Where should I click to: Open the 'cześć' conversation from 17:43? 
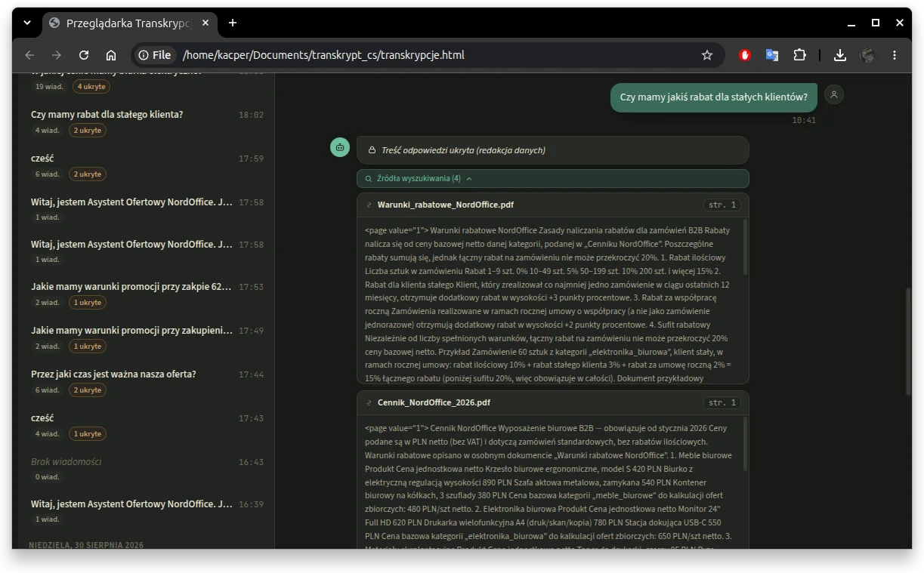147,425
